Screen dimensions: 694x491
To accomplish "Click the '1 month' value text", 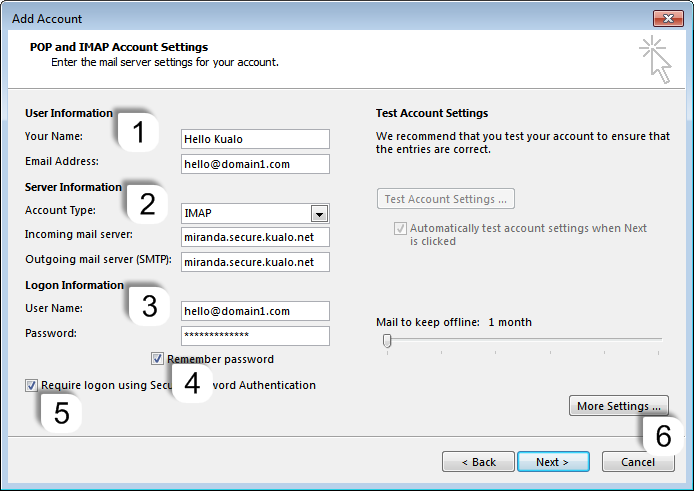I will [510, 322].
